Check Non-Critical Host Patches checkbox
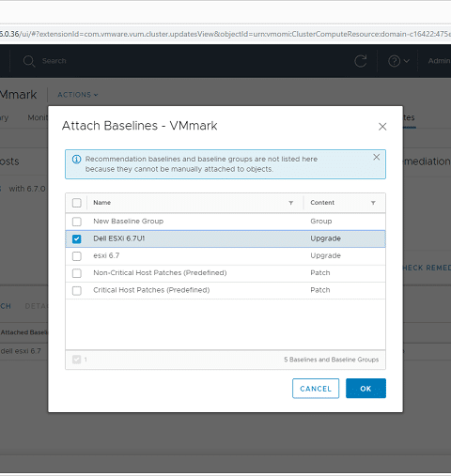Screen dimensions: 451x476 click(x=77, y=273)
